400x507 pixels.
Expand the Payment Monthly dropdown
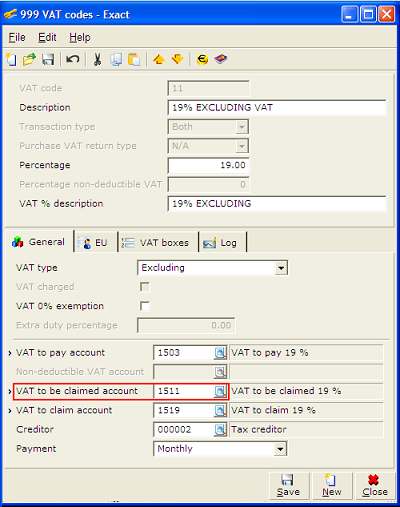click(280, 449)
